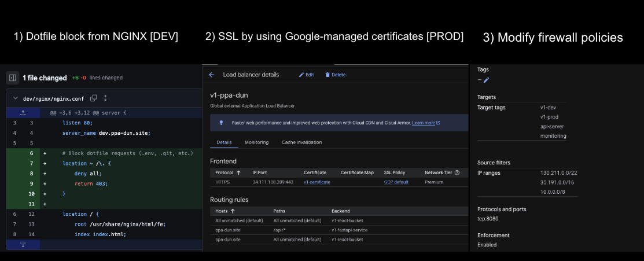Click the expand-all-lines icon beside nginx.conf
This screenshot has height=261, width=644.
pyautogui.click(x=105, y=98)
